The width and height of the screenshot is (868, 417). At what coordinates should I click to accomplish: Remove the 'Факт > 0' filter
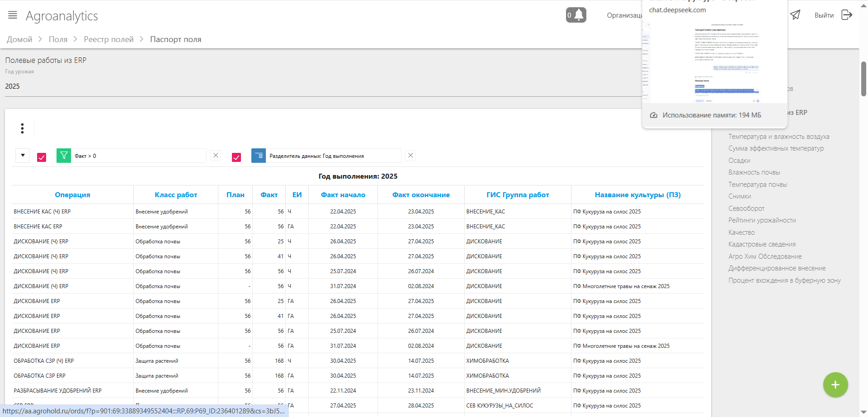click(x=216, y=156)
